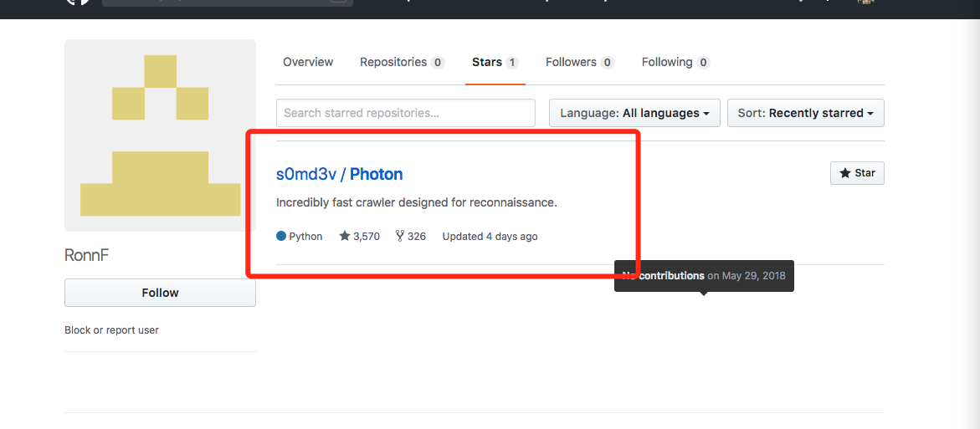Screen dimensions: 980x429
Task: Click the star icon in the Star button
Action: point(844,173)
